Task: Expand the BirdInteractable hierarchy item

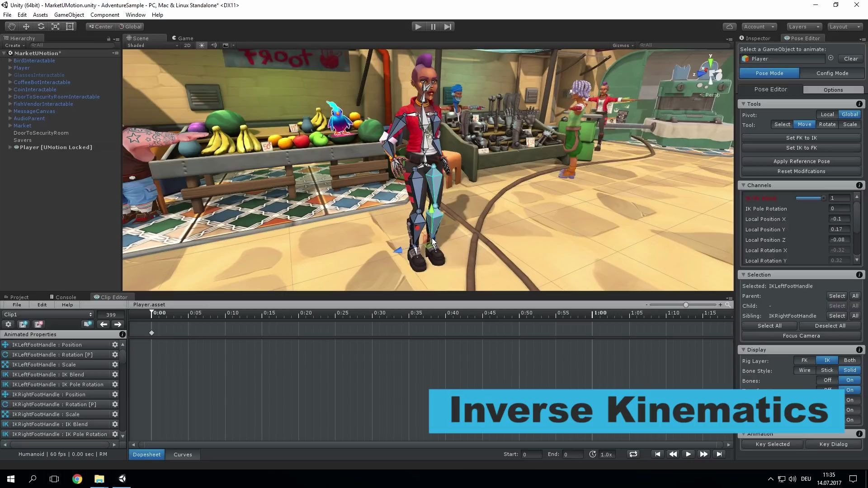Action: 10,61
